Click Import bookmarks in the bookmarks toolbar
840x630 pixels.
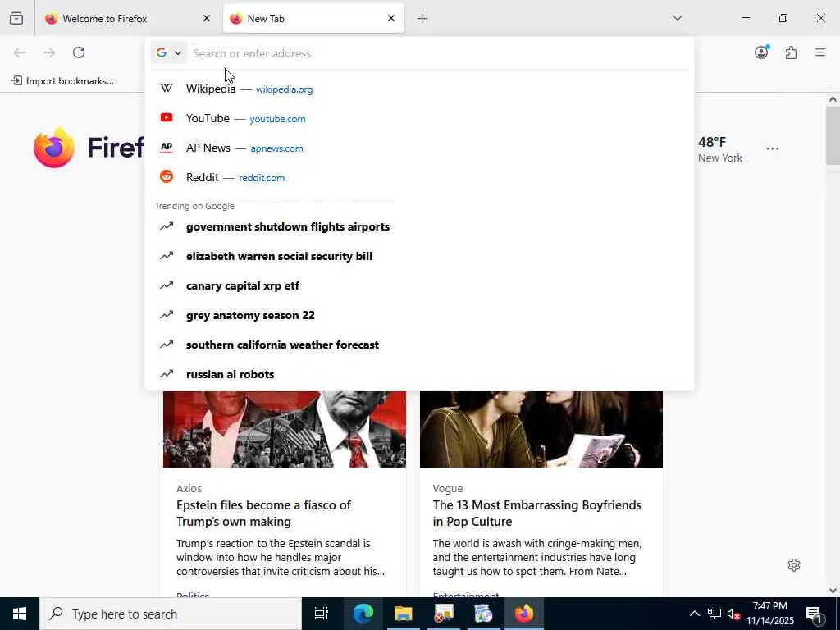[62, 81]
